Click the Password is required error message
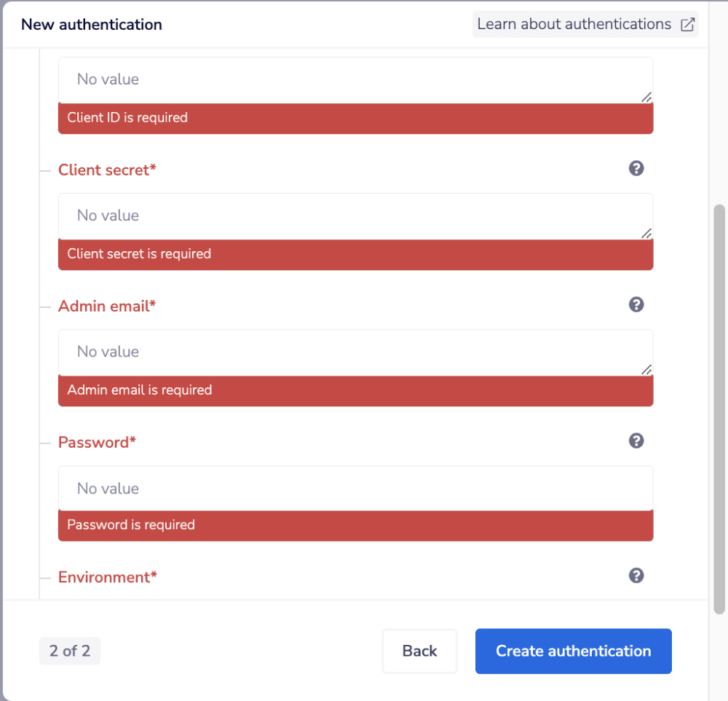 tap(355, 524)
